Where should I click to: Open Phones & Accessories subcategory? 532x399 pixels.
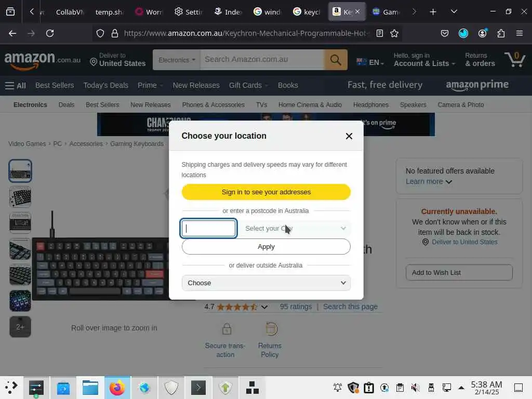pos(214,105)
